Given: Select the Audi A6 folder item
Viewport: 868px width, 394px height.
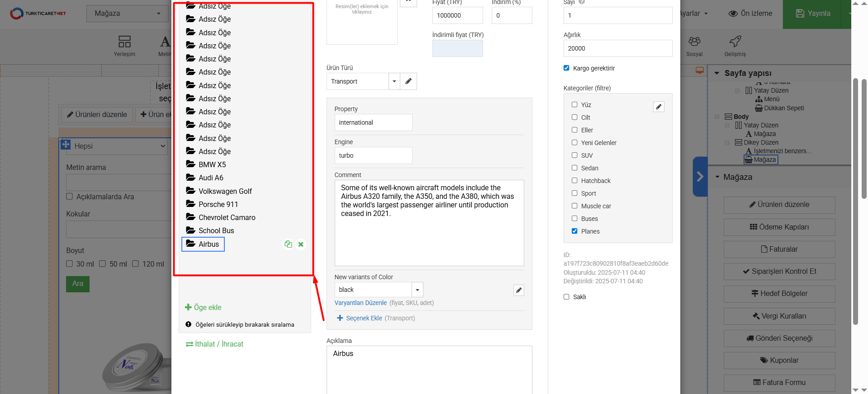Looking at the screenshot, I should pos(204,178).
